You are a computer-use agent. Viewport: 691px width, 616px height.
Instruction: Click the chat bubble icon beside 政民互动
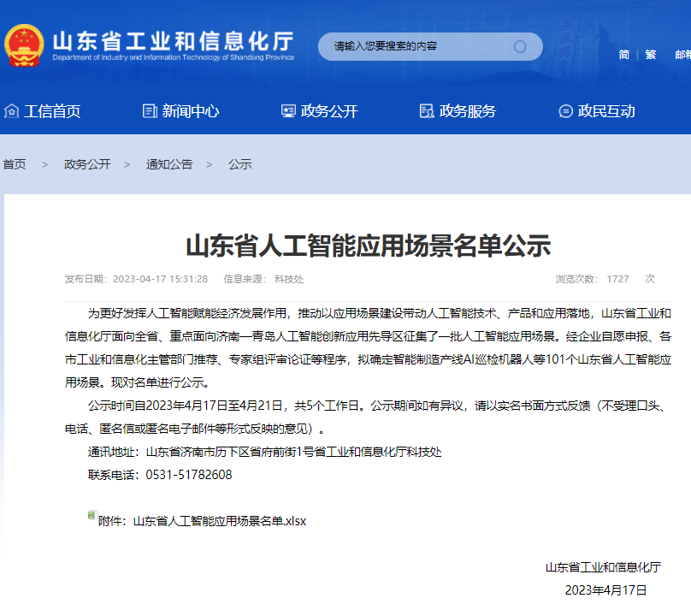pos(565,111)
